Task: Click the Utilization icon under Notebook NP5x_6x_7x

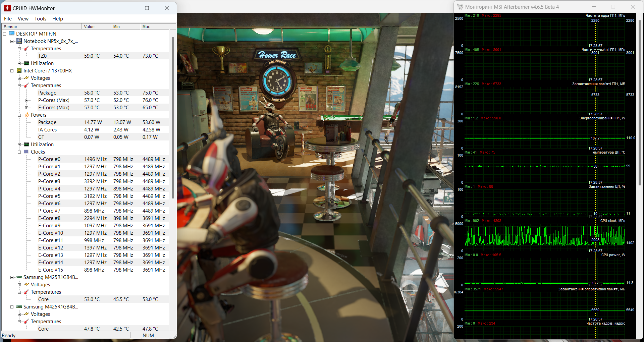Action: (26, 63)
